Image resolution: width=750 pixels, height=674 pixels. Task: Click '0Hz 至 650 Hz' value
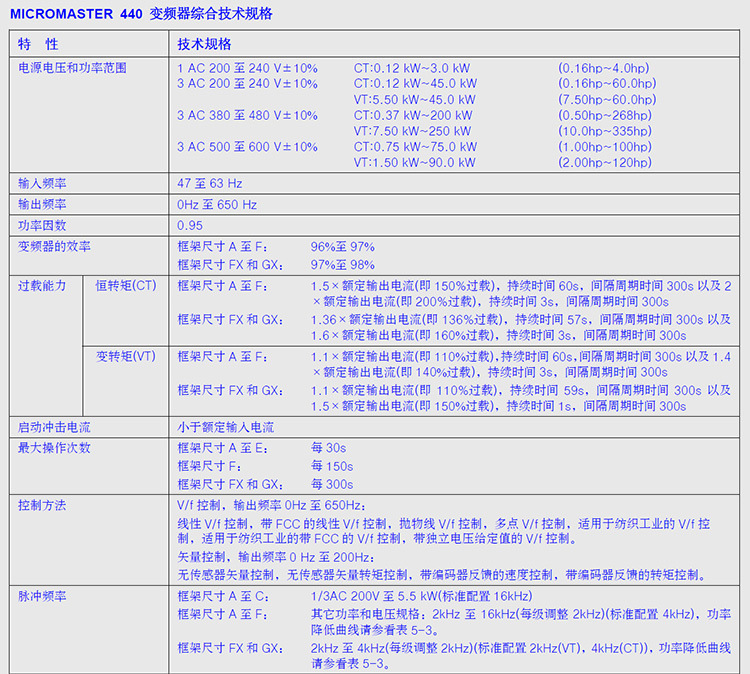tap(217, 205)
